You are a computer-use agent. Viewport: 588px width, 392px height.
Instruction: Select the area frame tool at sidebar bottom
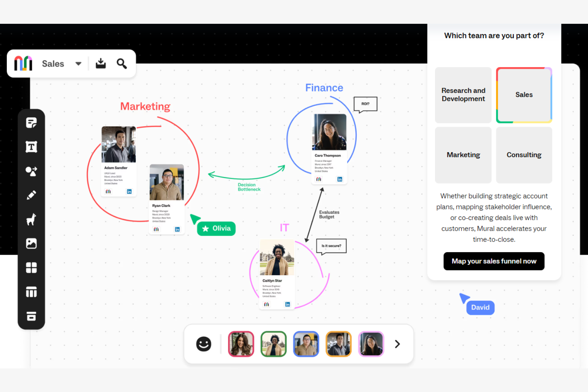click(x=31, y=316)
